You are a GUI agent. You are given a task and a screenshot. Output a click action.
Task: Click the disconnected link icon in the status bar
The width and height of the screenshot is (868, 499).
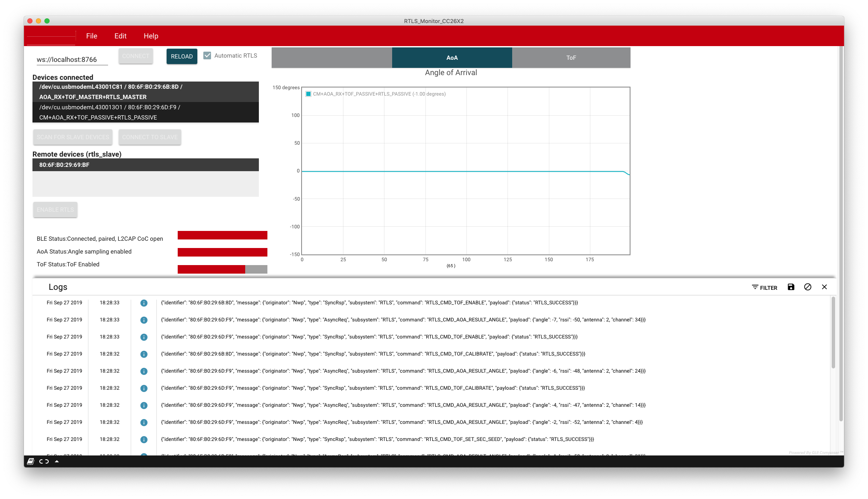(x=44, y=461)
